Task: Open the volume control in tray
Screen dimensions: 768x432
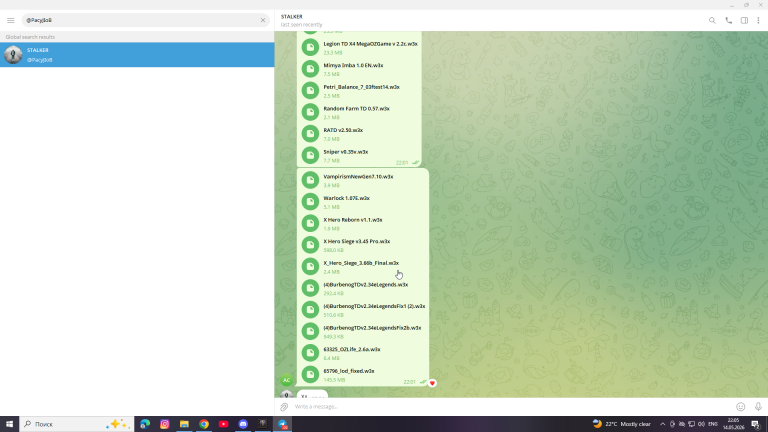Action: tap(701, 424)
